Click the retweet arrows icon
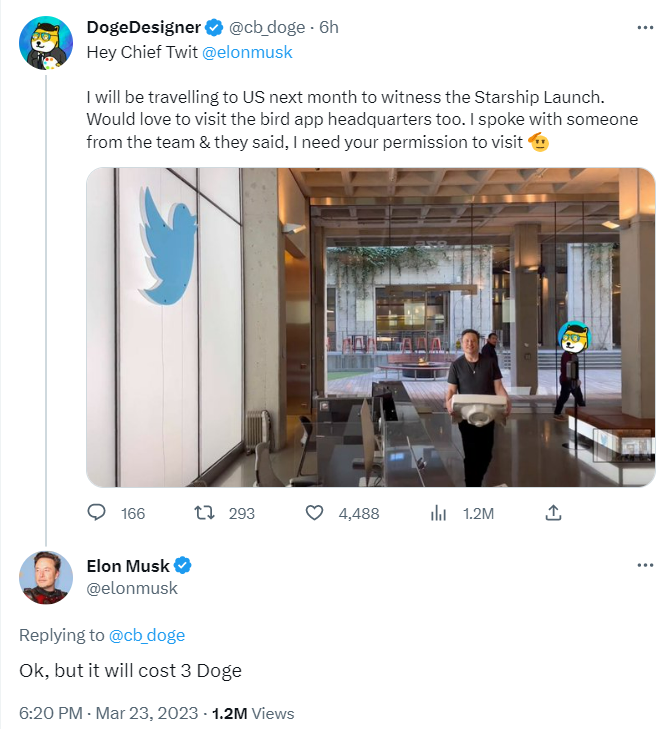Image resolution: width=671 pixels, height=729 pixels. [x=205, y=513]
